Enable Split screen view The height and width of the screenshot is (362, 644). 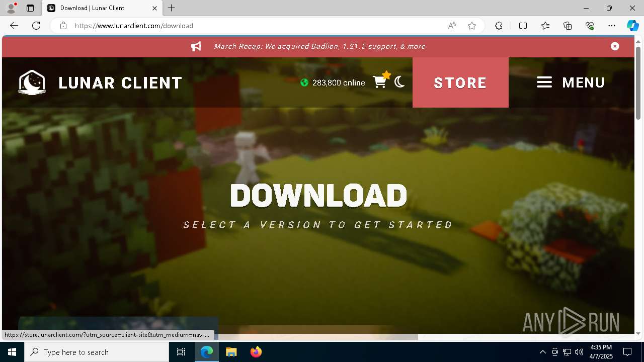523,26
